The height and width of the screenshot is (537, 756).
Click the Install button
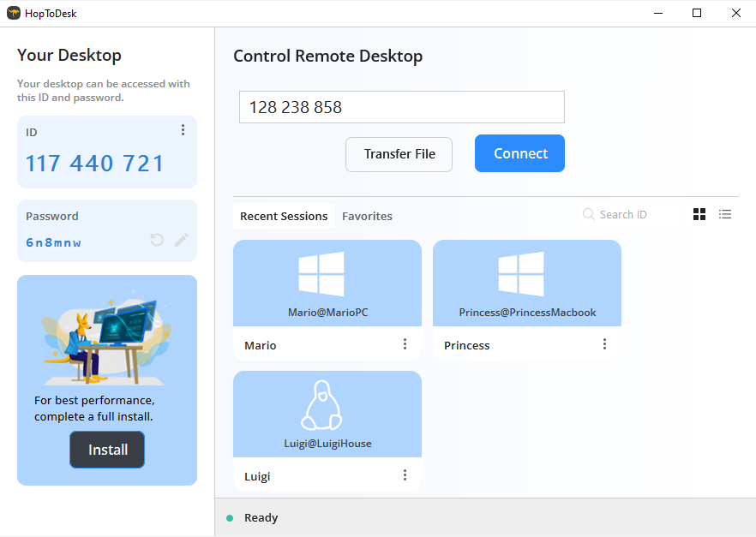pos(107,450)
